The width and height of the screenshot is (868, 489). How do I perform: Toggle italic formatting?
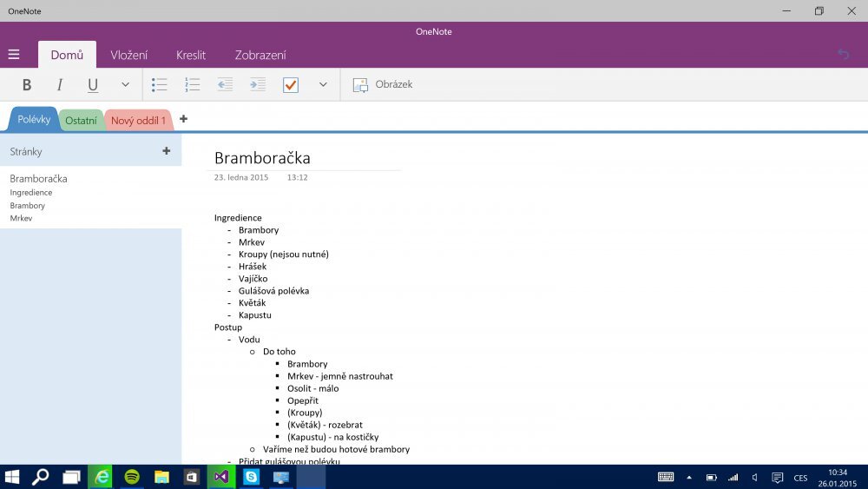(59, 85)
